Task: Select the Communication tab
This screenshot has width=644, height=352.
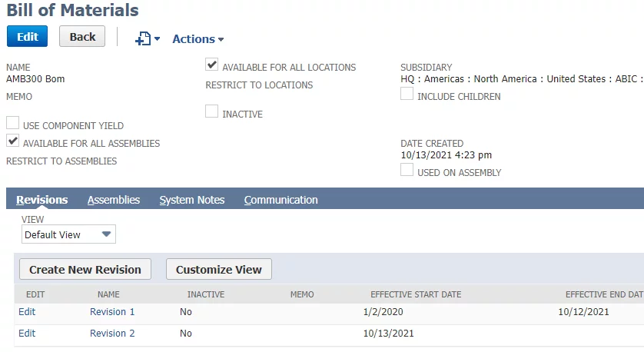Action: tap(281, 200)
